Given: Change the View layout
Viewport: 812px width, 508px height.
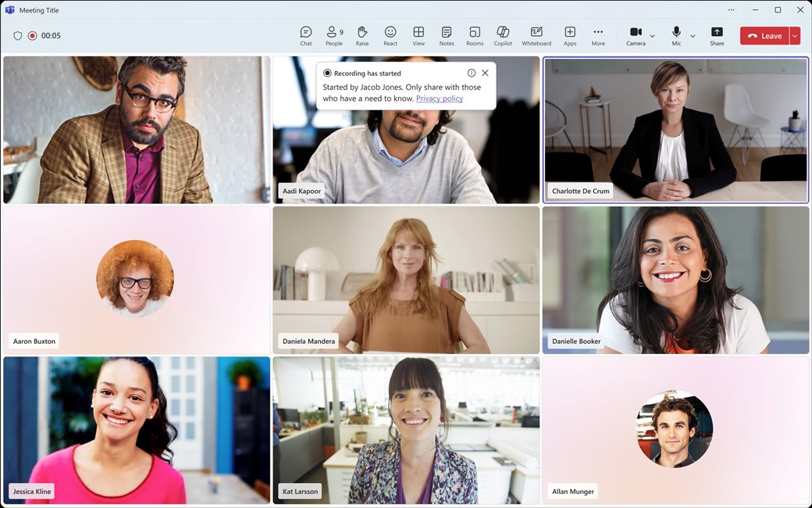Looking at the screenshot, I should 418,35.
